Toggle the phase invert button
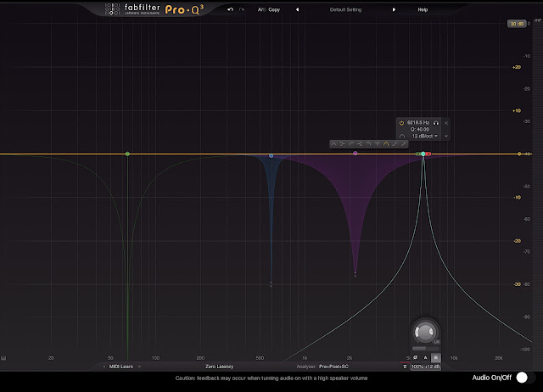The height and width of the screenshot is (392, 543). point(416,357)
